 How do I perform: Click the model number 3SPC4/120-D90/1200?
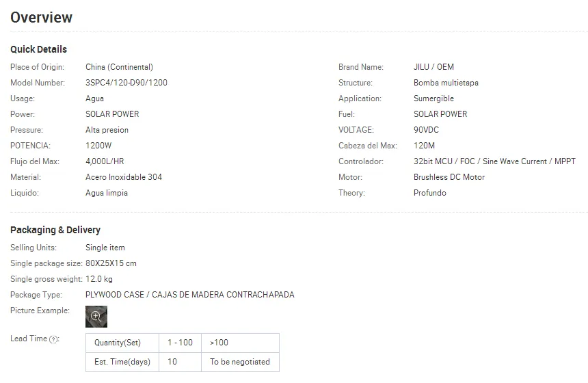126,83
